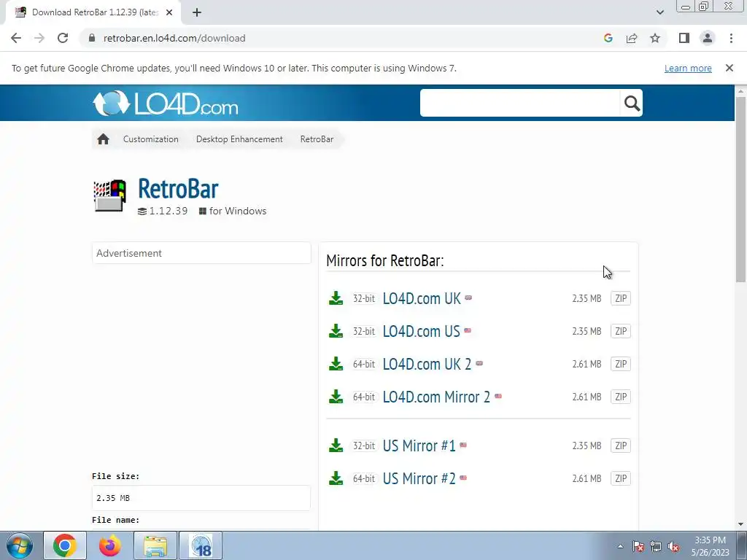Open the LO4D.com UK 2 mirror link
The image size is (747, 560).
point(427,365)
